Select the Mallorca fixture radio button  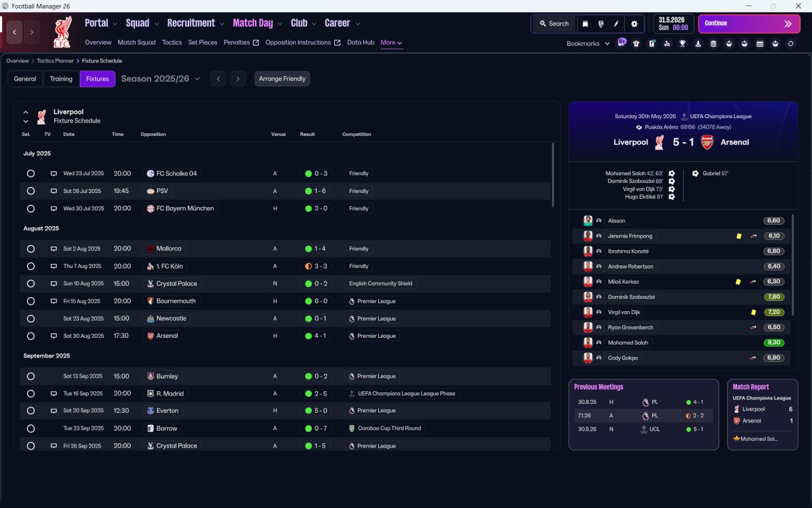pyautogui.click(x=30, y=249)
